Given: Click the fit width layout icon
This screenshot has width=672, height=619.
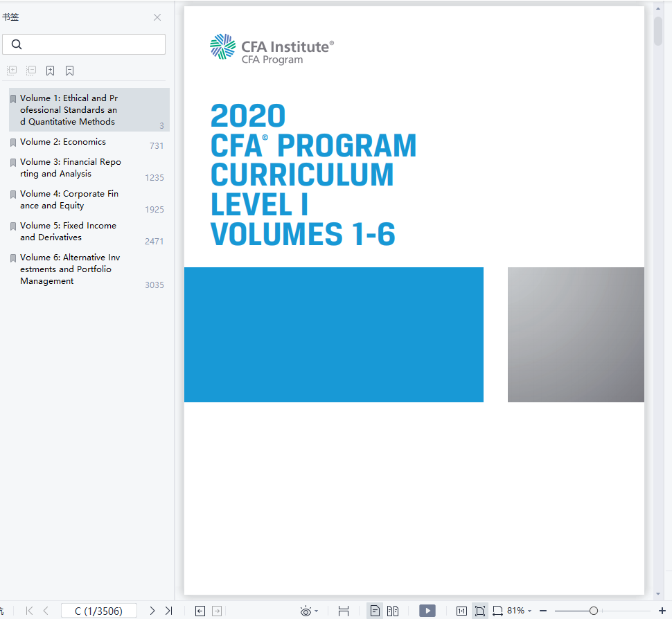Looking at the screenshot, I should [344, 611].
